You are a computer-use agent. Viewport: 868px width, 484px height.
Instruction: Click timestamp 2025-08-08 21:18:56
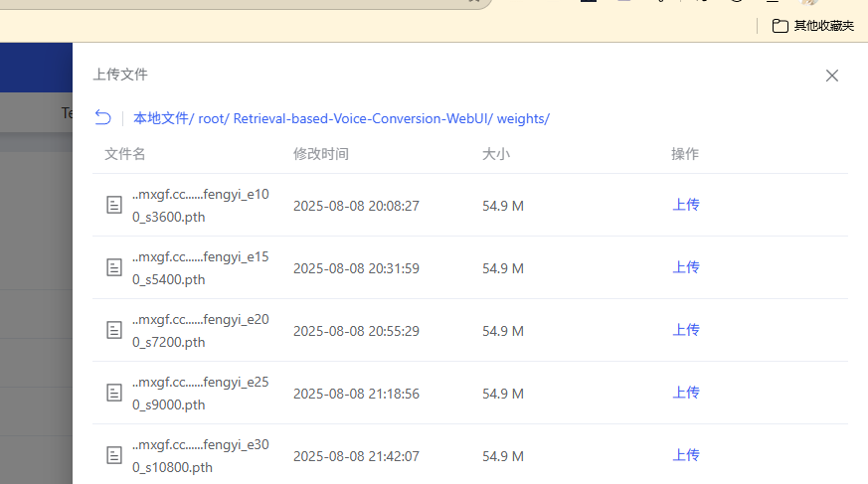(356, 394)
